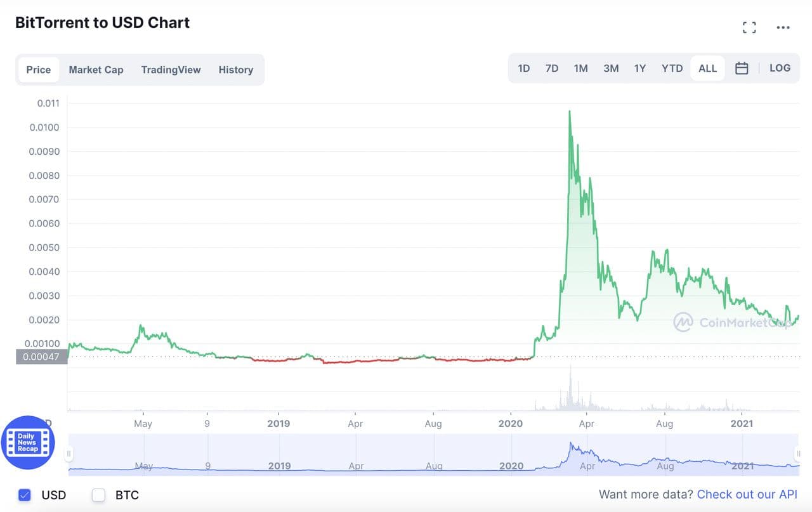Click the 0.00047 price label marker

41,357
